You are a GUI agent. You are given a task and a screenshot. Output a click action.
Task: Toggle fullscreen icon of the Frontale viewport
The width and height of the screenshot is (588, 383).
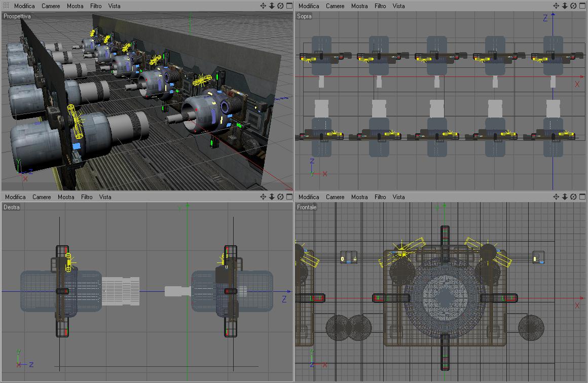pyautogui.click(x=582, y=197)
